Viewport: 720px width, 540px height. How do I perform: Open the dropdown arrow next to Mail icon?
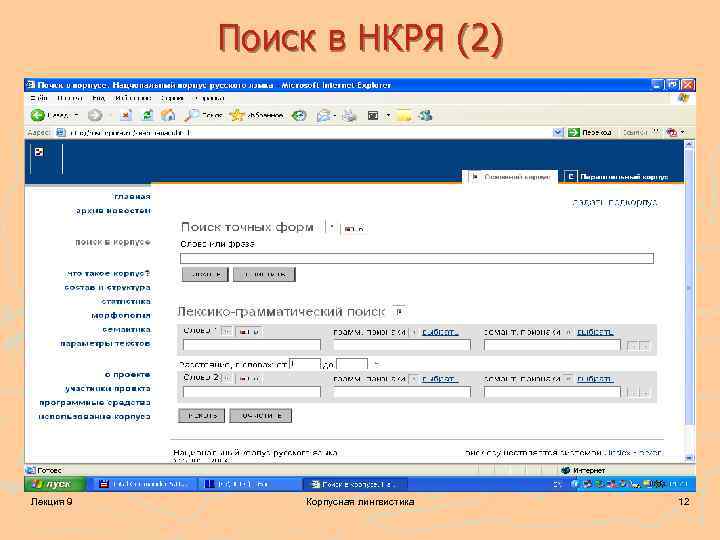tap(335, 116)
